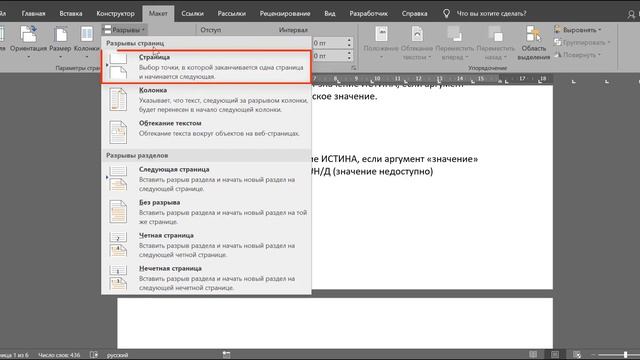Open the Конструктор tab

point(115,13)
